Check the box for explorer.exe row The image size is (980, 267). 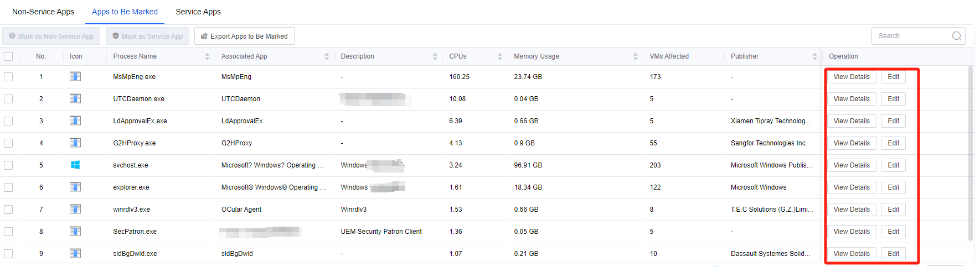8,187
